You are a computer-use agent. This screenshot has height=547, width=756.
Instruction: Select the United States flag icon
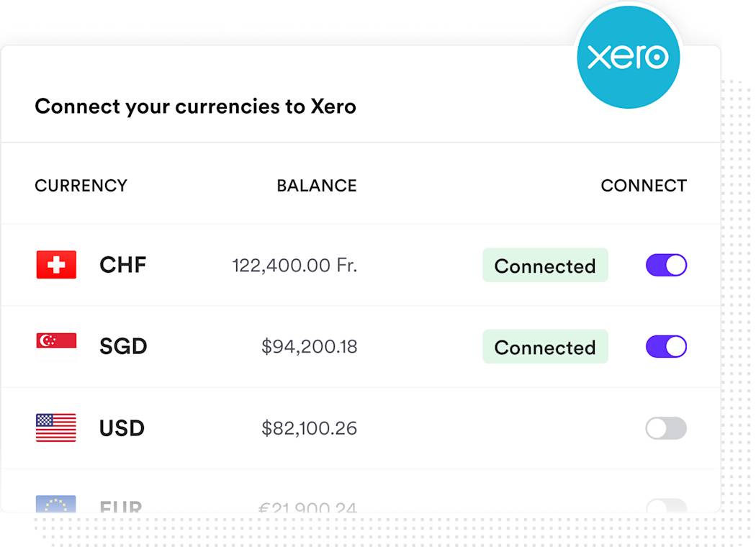(x=55, y=428)
